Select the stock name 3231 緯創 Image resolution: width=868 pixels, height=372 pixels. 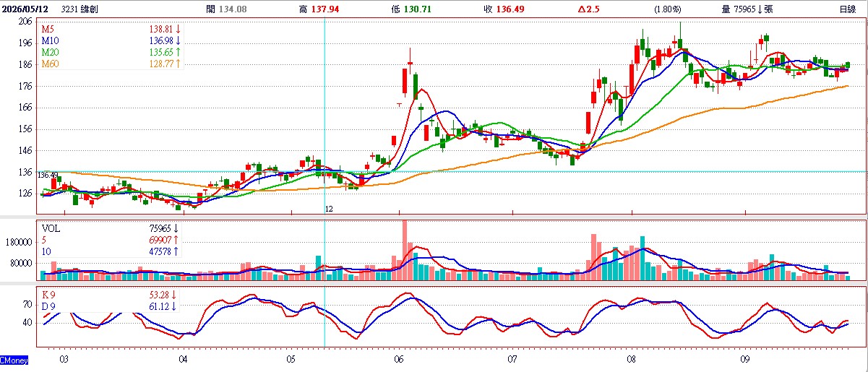[81, 9]
